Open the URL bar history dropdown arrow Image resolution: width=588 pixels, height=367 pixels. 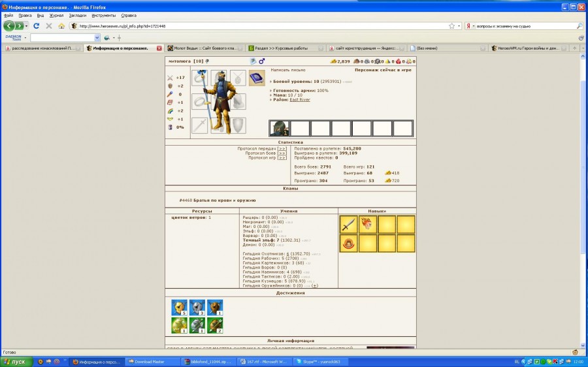(459, 26)
